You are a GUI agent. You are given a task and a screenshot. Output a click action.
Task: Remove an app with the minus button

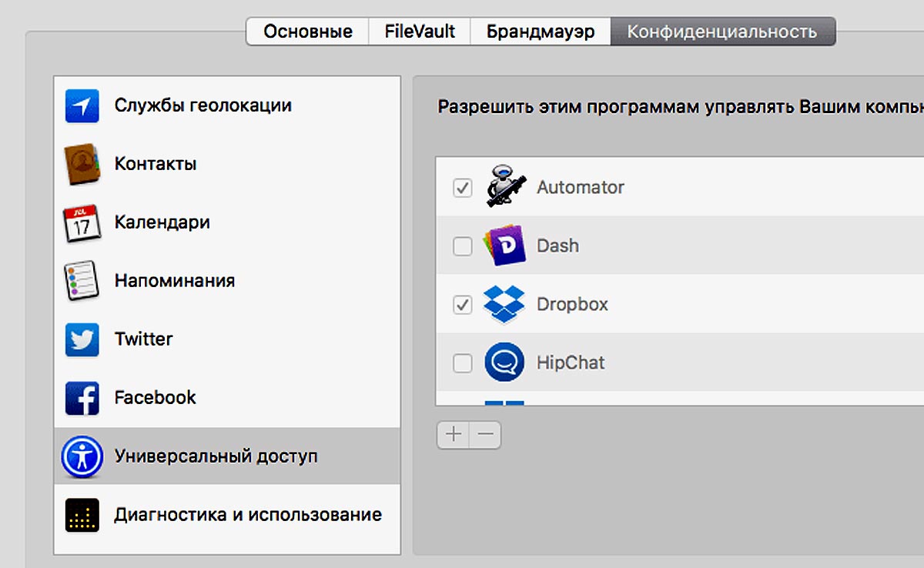tap(485, 435)
